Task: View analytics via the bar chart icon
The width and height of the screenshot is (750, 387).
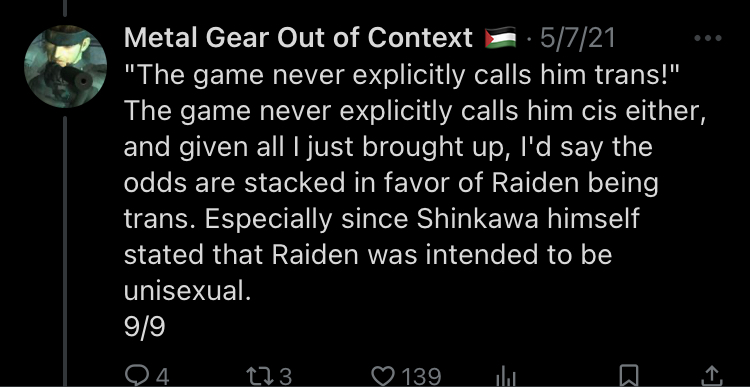Action: click(507, 378)
